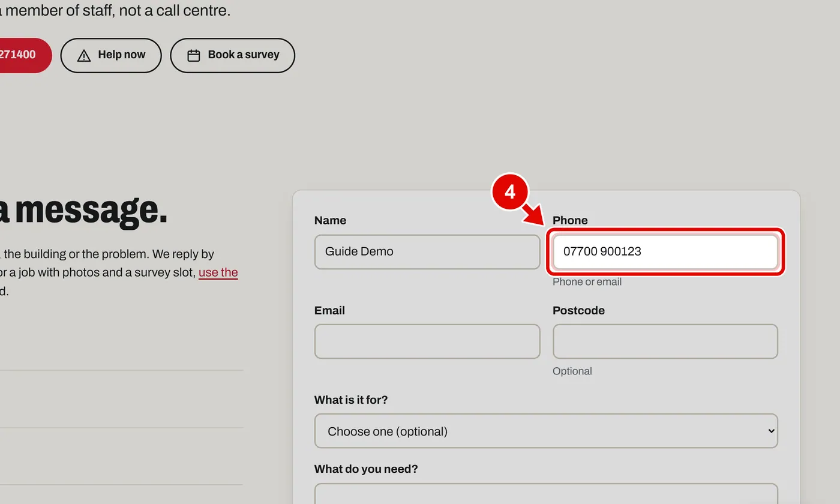
Task: Click the Name input field
Action: click(427, 252)
